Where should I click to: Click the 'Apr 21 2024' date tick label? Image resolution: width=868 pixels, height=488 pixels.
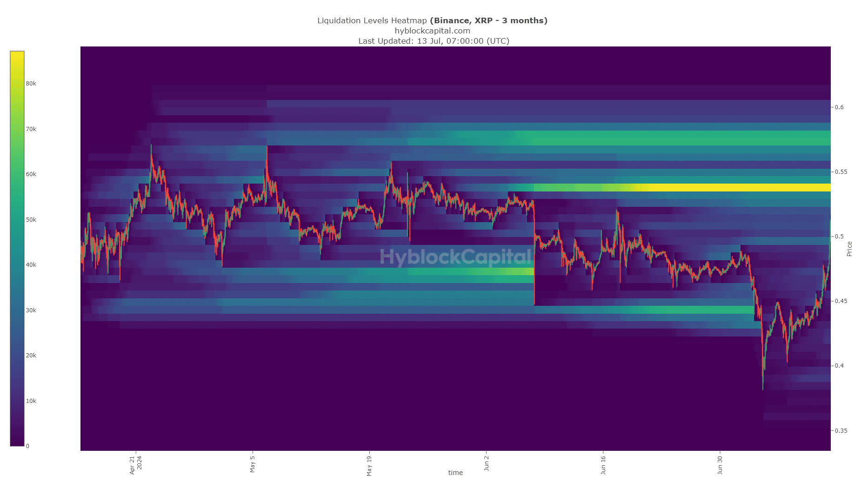click(136, 465)
